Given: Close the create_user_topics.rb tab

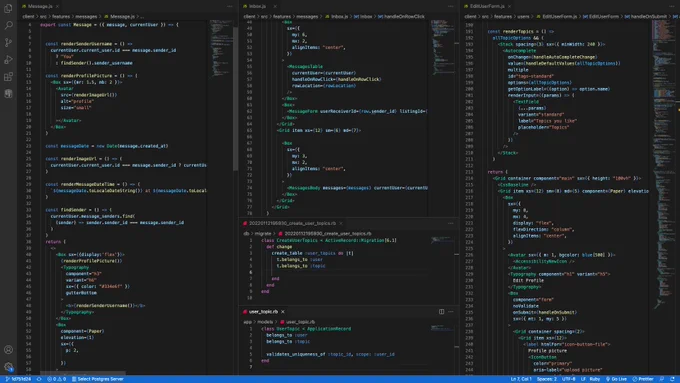Looking at the screenshot, I should 341,223.
